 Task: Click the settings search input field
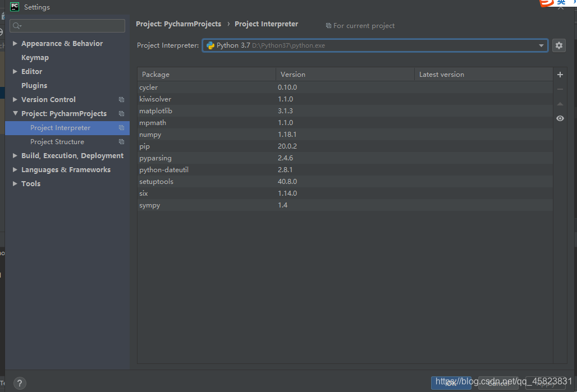tap(67, 26)
